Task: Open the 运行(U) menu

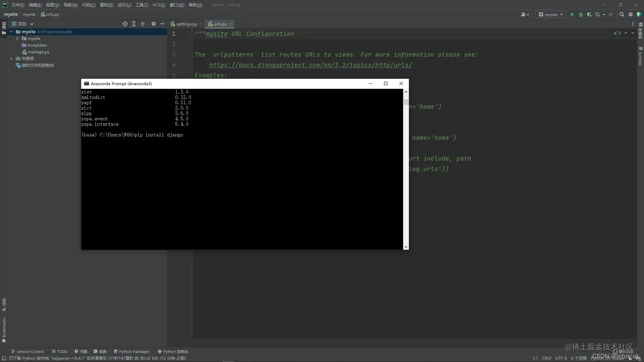Action: tap(124, 5)
